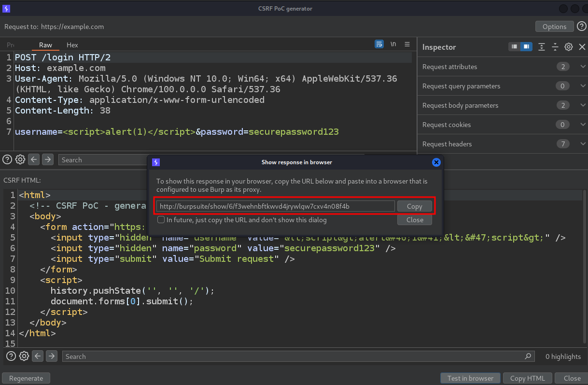588x385 pixels.
Task: Go to previous match in request search
Action: click(34, 159)
